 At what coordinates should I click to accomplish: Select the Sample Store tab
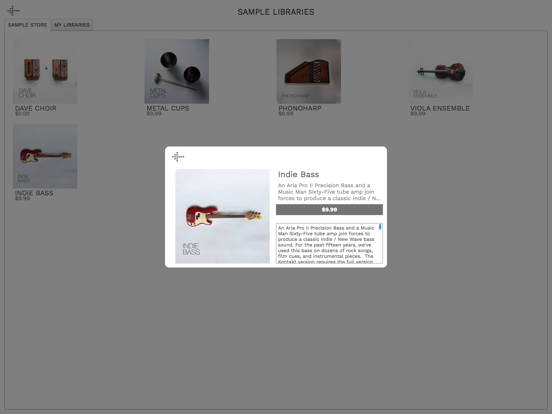[x=27, y=25]
